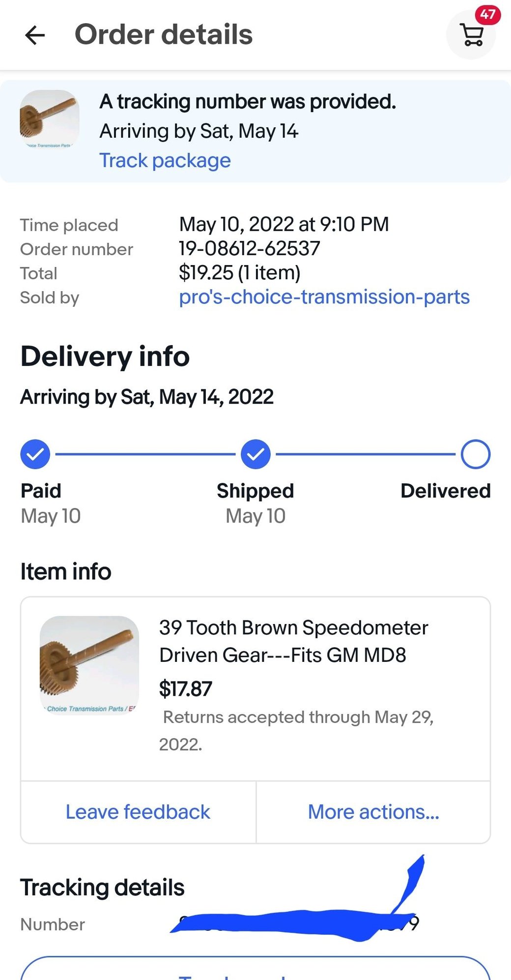Open More actions menu

point(373,812)
